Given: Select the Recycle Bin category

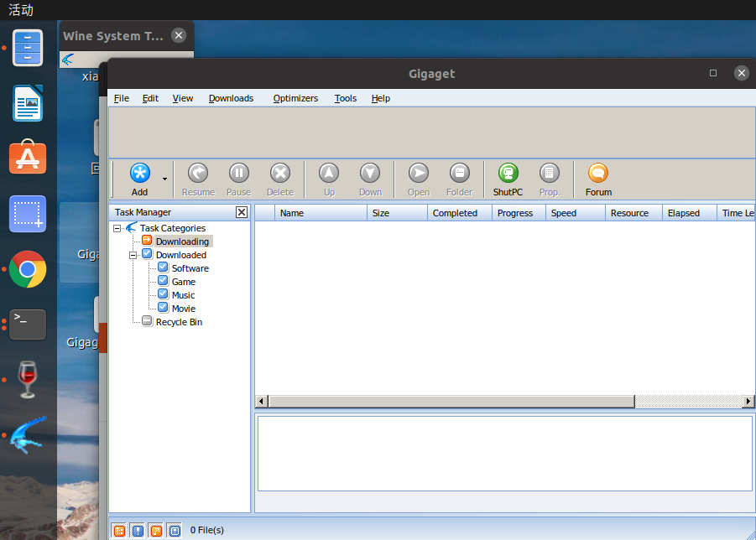Looking at the screenshot, I should click(x=179, y=322).
